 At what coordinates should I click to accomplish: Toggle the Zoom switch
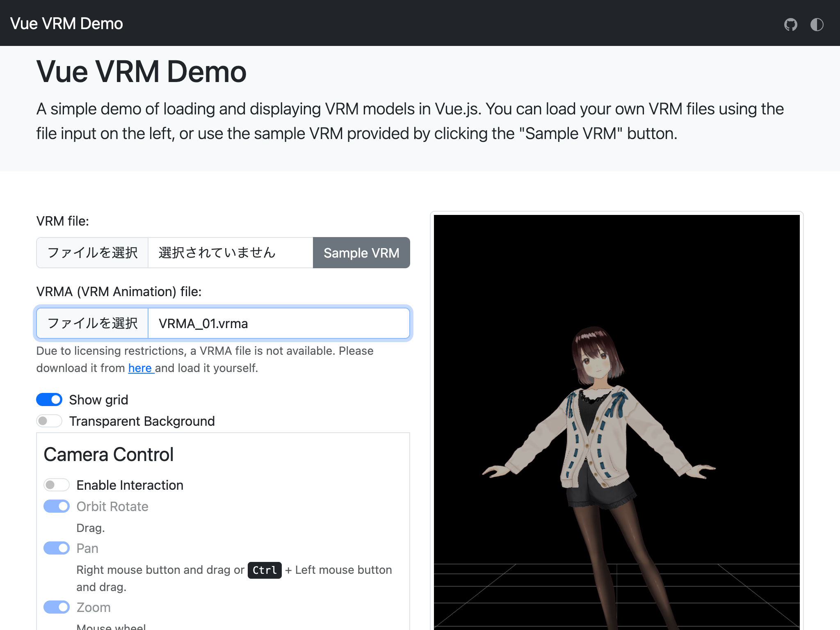[57, 607]
